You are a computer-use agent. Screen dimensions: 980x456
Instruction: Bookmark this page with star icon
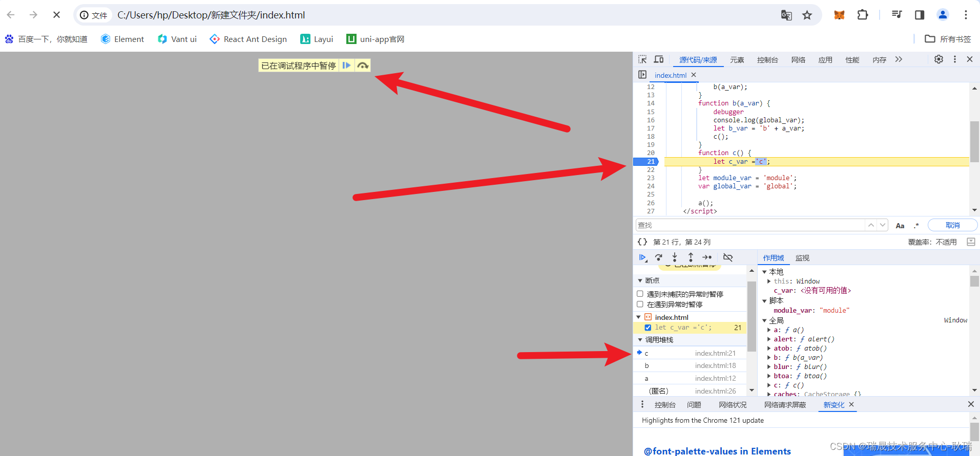pos(807,15)
